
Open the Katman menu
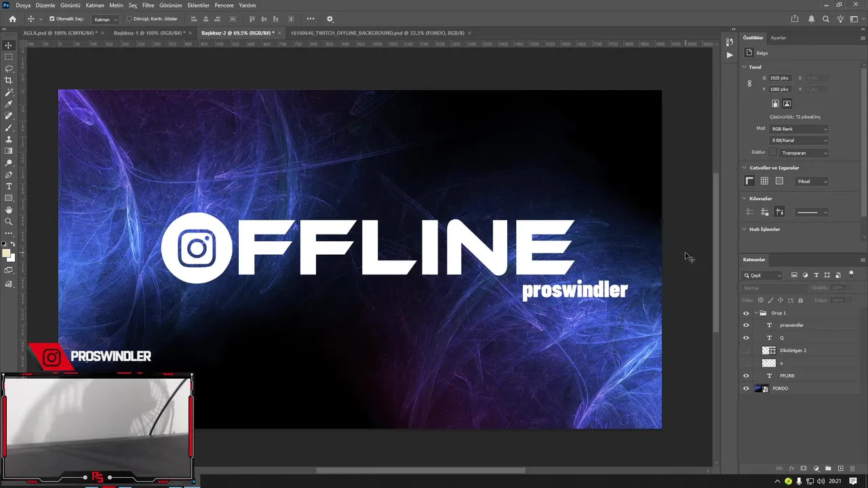coord(95,5)
